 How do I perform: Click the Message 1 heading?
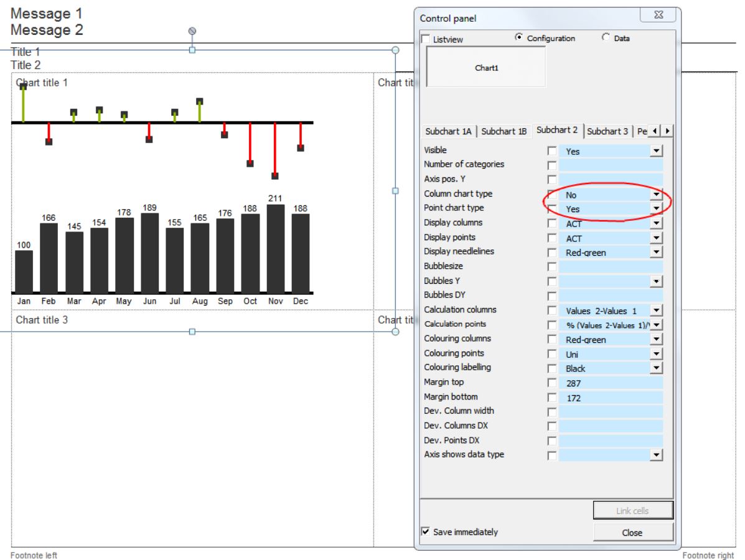[47, 13]
